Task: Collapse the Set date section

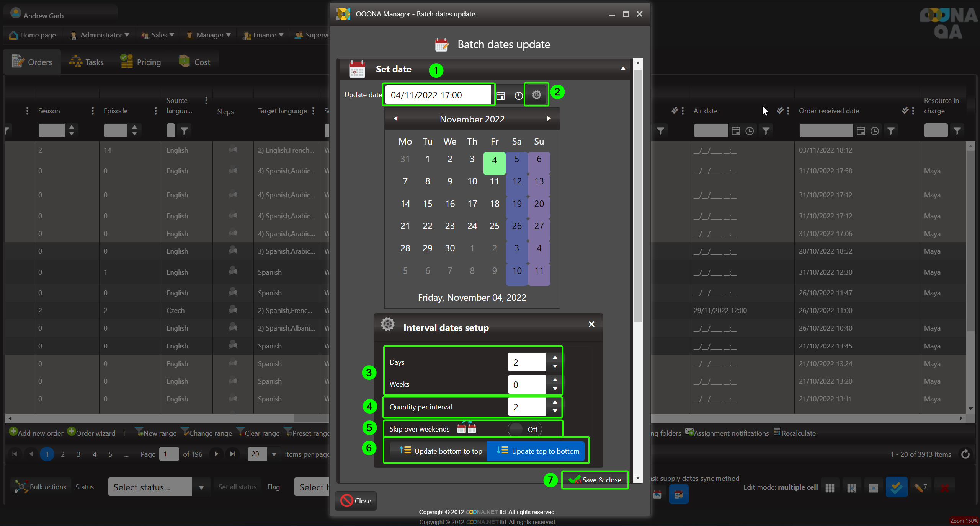Action: click(x=623, y=69)
